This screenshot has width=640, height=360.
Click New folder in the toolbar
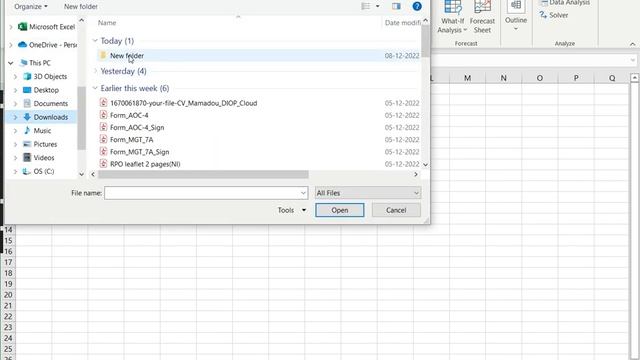80,7
